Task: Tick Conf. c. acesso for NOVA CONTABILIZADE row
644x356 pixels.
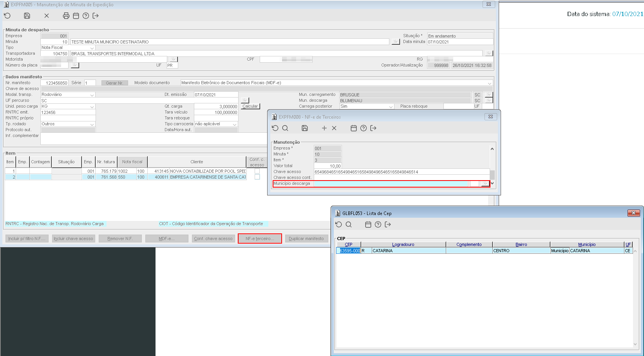Action: coord(257,171)
